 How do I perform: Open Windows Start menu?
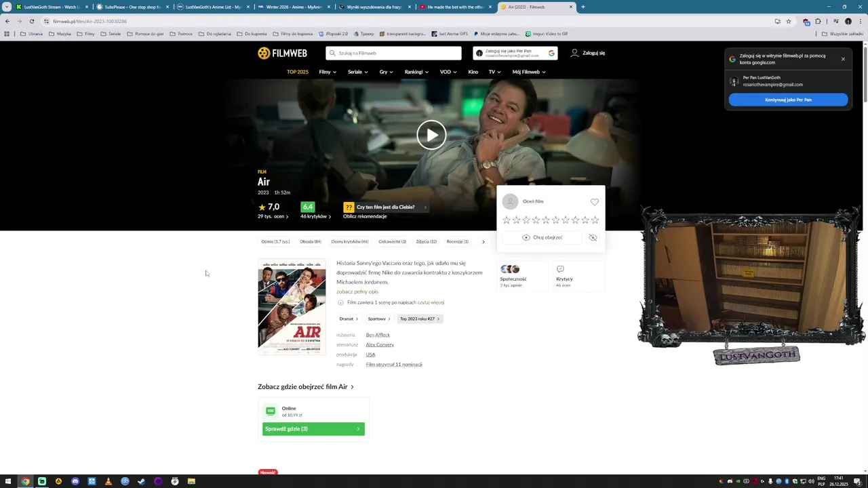pos(8,481)
